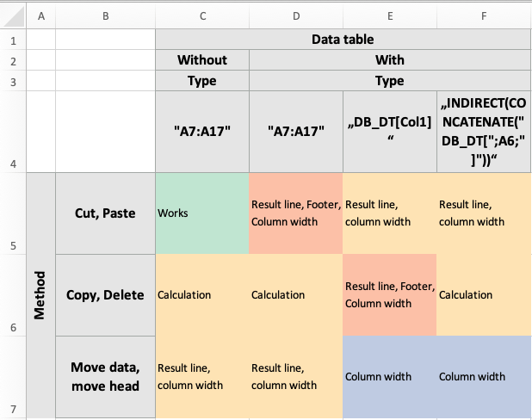Select red "Result line, Footer" cell in row 5

pos(296,213)
